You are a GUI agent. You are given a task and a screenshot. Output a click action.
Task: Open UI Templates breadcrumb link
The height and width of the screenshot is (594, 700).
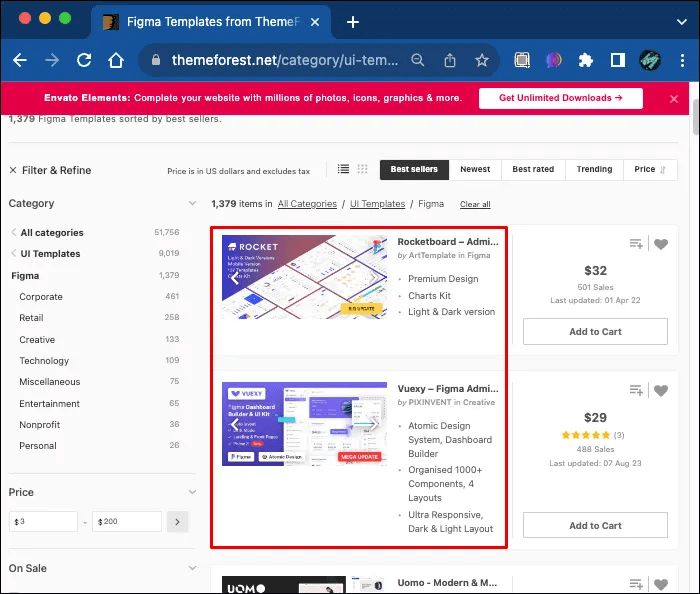377,204
